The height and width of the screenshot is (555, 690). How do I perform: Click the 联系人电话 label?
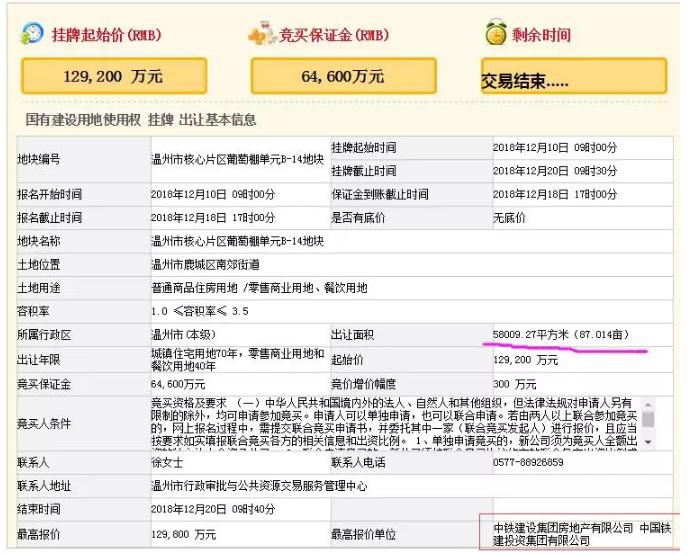click(358, 462)
